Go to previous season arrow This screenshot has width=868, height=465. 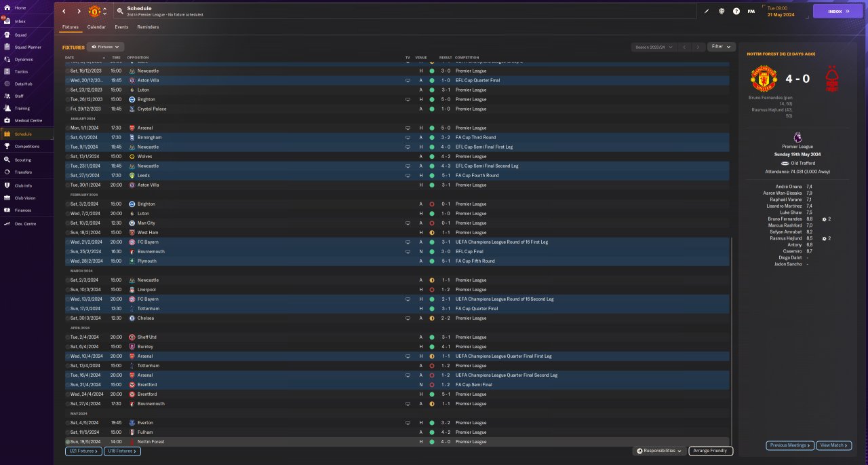coord(684,47)
